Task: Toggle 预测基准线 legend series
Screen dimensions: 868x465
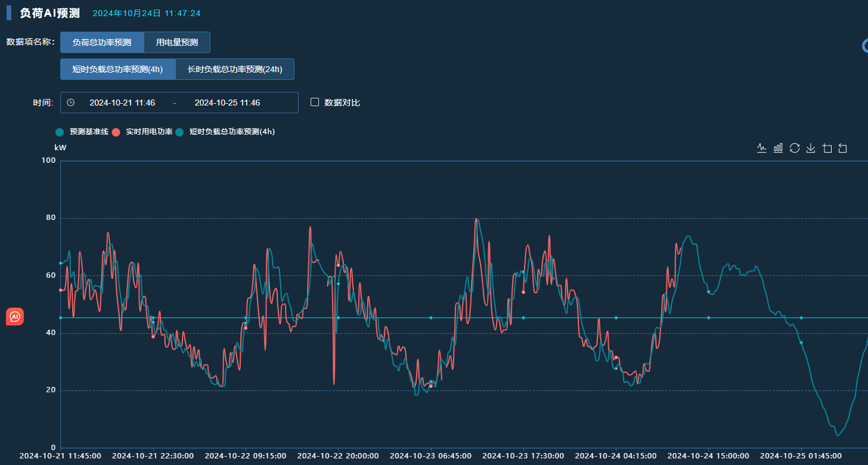Action: click(x=82, y=132)
